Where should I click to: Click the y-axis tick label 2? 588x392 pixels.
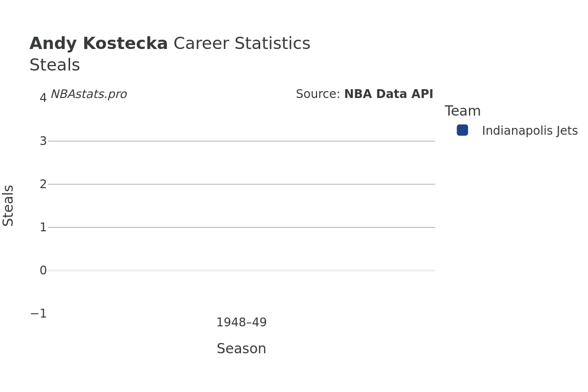(x=43, y=184)
